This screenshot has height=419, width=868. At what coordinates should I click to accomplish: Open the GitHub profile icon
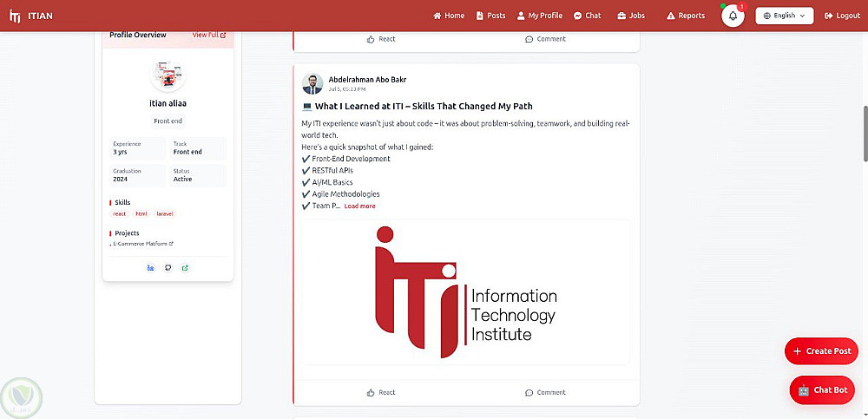coord(168,268)
